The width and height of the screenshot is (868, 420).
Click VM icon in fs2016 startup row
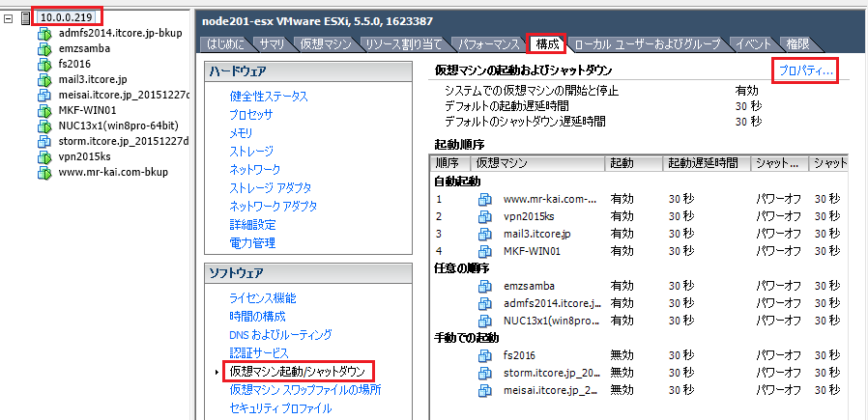pyautogui.click(x=485, y=355)
